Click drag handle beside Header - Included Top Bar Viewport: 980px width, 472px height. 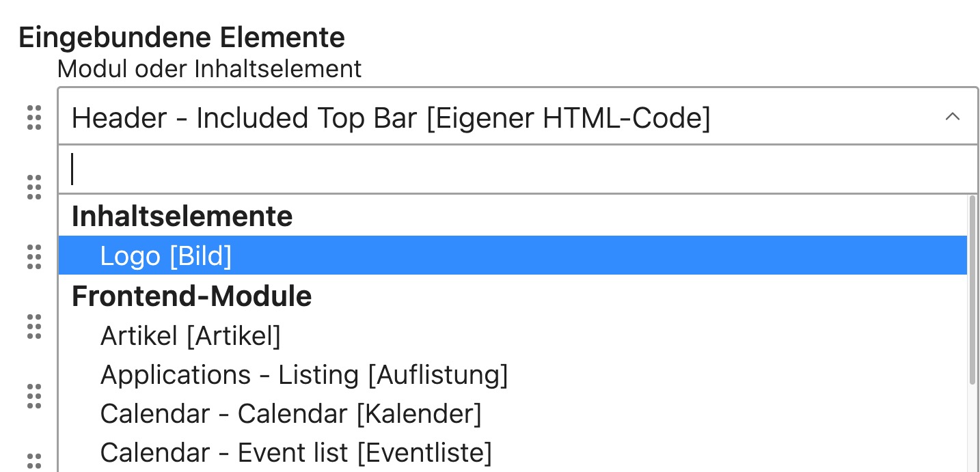(34, 118)
